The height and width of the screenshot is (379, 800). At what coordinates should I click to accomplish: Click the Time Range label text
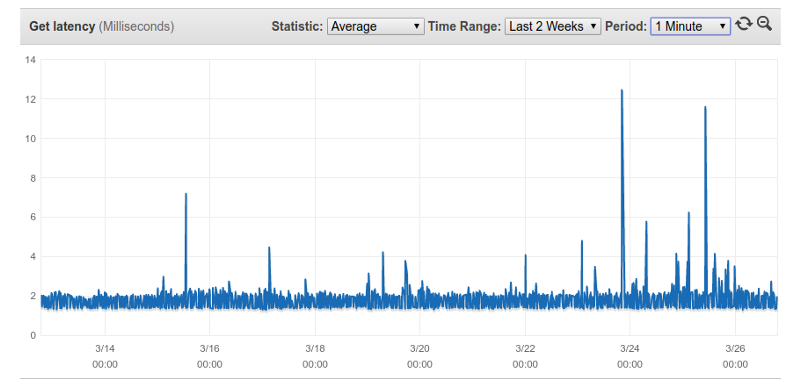464,27
